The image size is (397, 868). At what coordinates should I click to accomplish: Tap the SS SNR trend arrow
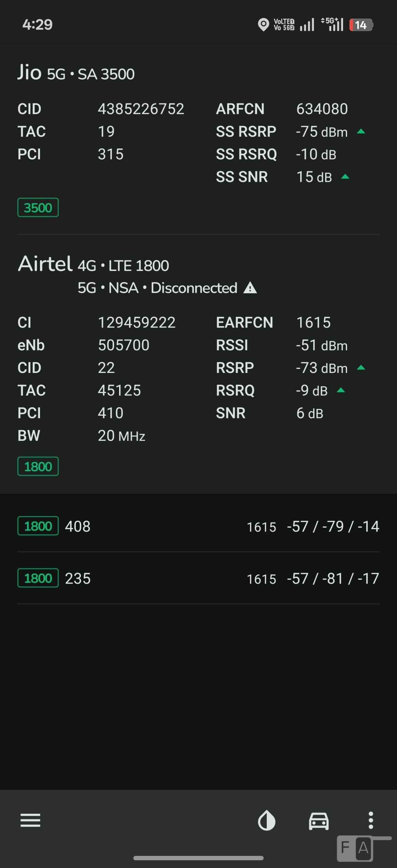click(345, 177)
